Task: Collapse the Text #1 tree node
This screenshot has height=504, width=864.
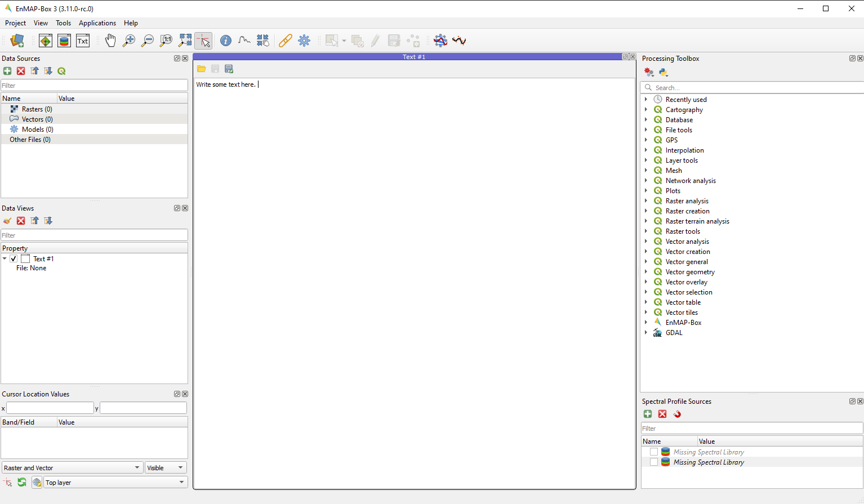Action: coord(5,258)
